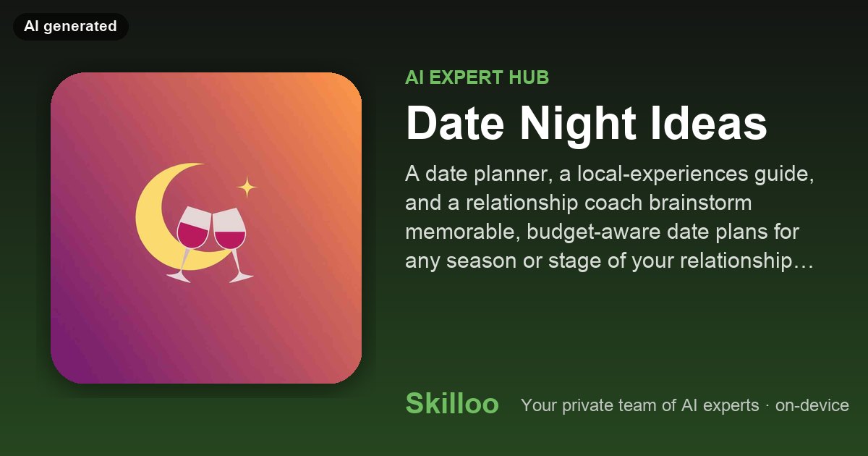The width and height of the screenshot is (868, 456).
Task: Select the AI generated badge
Action: pyautogui.click(x=70, y=26)
